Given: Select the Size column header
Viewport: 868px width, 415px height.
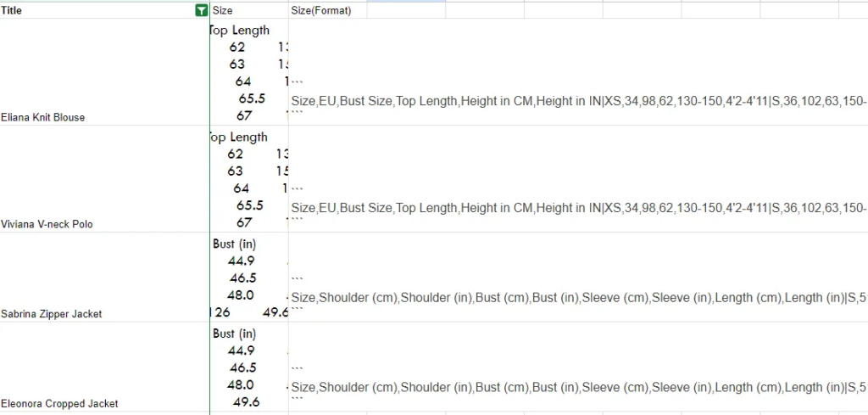Looking at the screenshot, I should (x=249, y=10).
